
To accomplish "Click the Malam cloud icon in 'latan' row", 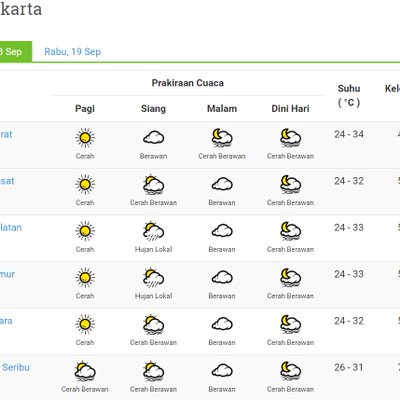I will coord(222,231).
